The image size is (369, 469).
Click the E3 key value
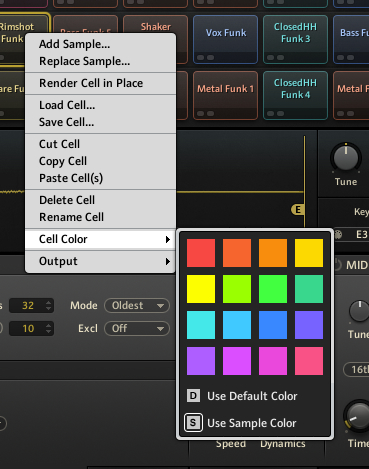[x=362, y=235]
